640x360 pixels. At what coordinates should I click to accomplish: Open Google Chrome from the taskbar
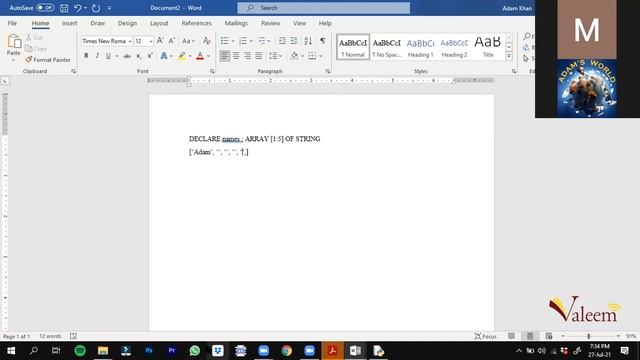tap(287, 351)
